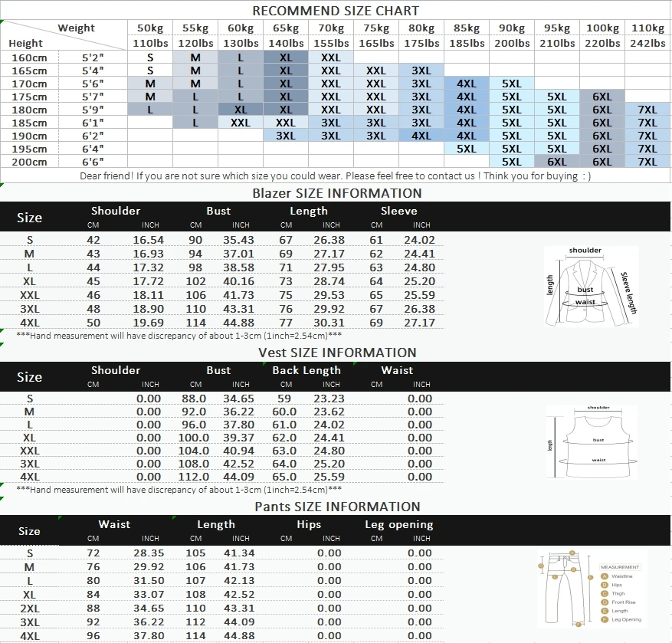Select pants 4XL waist value 37.80
Image resolution: width=672 pixels, height=643 pixels.
pyautogui.click(x=149, y=635)
